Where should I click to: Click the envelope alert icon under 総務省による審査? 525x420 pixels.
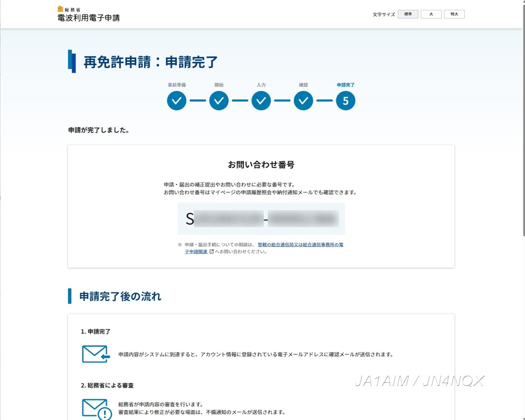pyautogui.click(x=96, y=409)
